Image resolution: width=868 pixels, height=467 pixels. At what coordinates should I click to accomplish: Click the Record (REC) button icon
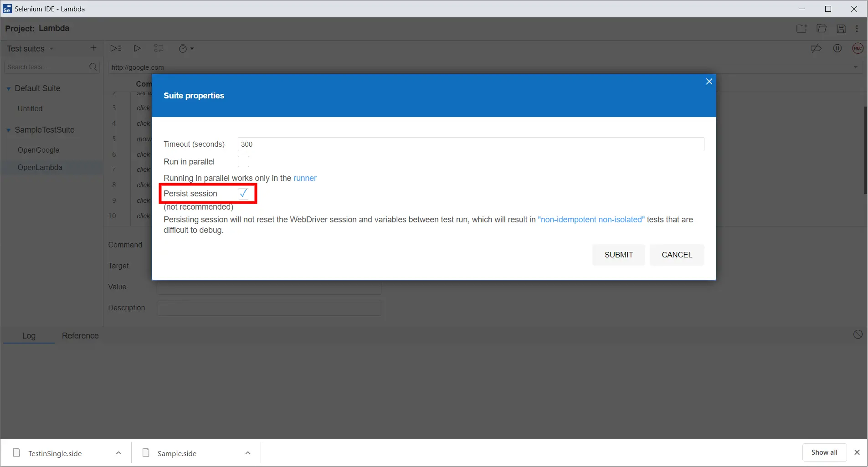tap(858, 48)
